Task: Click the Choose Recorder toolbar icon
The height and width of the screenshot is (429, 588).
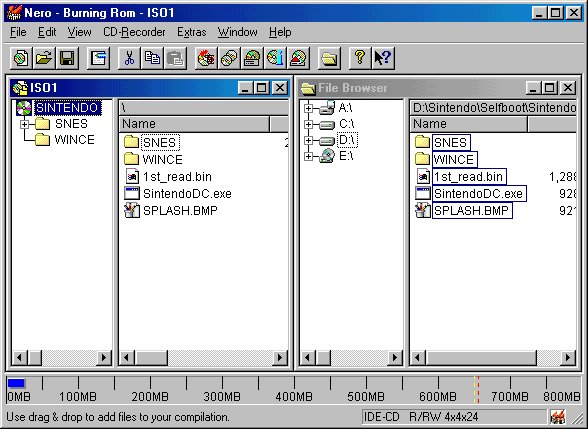Action: click(252, 58)
